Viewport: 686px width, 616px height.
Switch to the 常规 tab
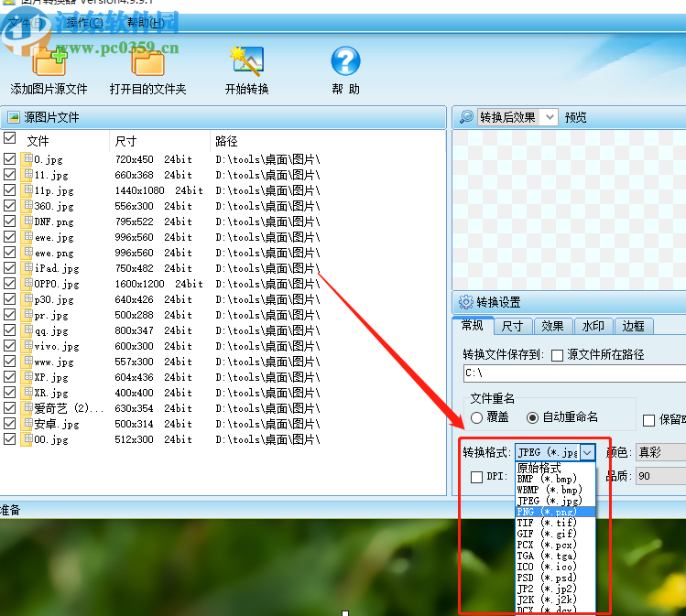(473, 326)
